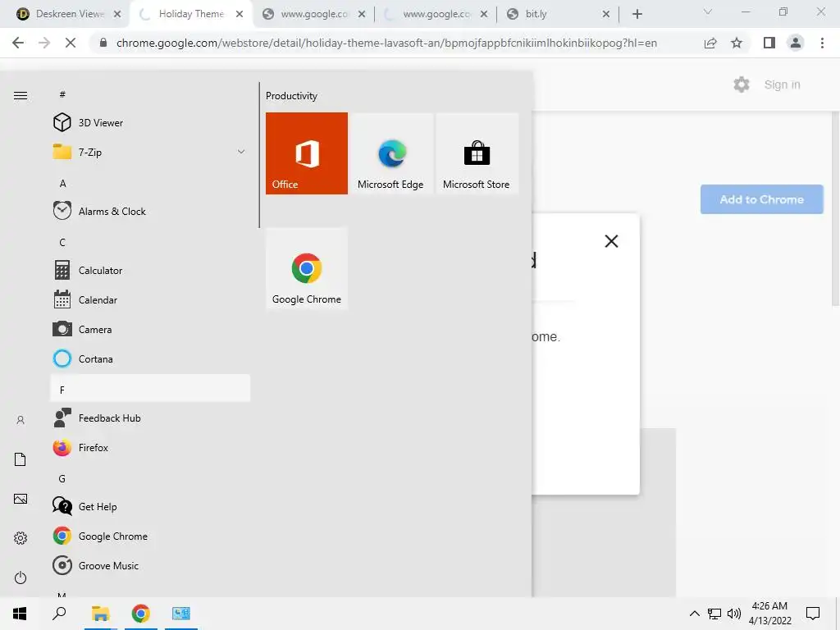
Task: Select the F letter header
Action: point(150,389)
